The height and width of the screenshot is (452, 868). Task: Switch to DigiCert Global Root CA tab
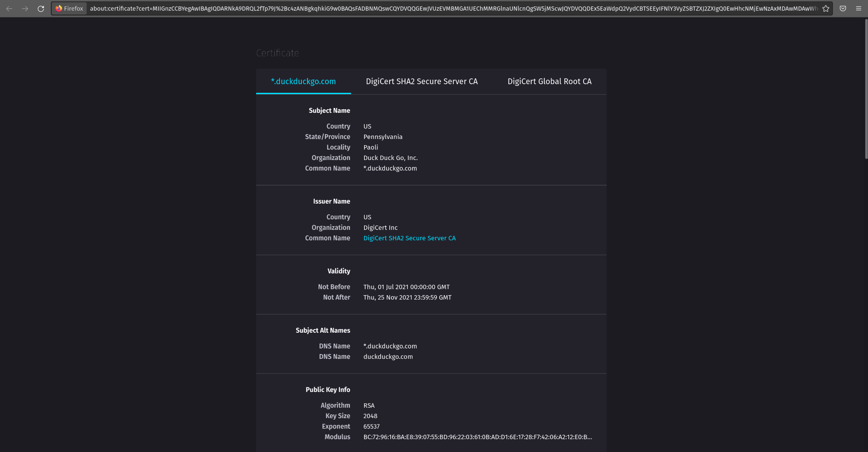pyautogui.click(x=549, y=81)
